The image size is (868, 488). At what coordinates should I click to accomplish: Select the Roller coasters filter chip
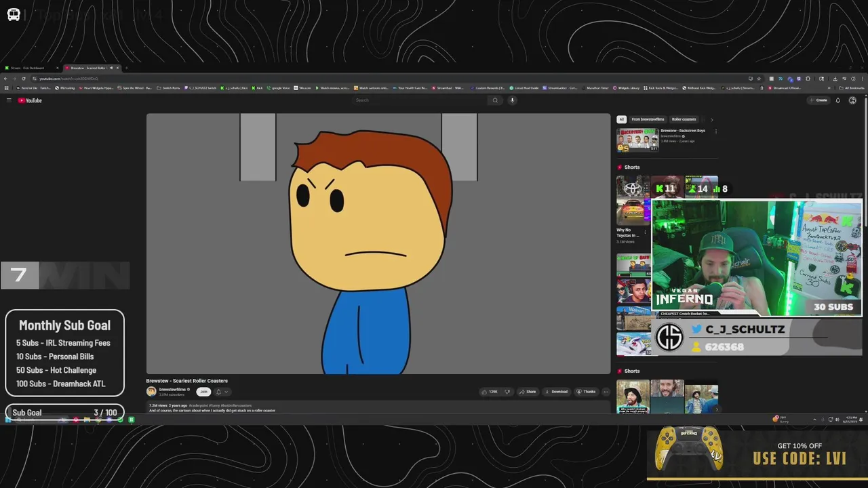coord(684,119)
